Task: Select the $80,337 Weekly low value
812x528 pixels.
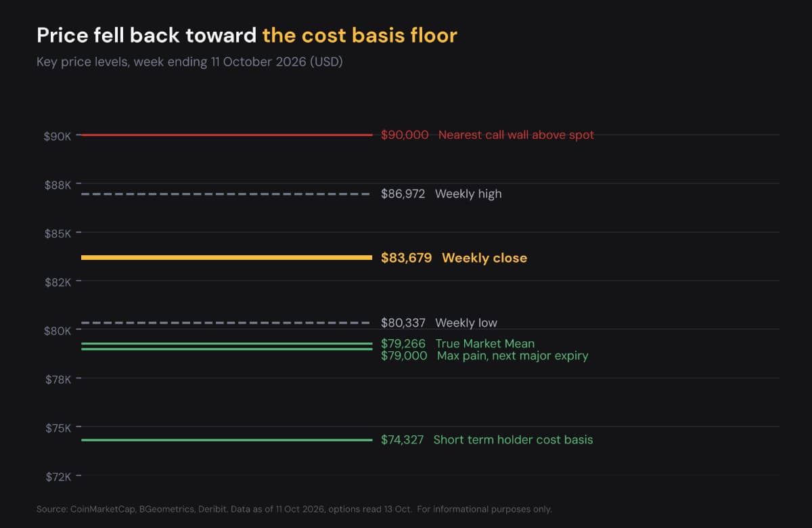Action: coord(403,323)
